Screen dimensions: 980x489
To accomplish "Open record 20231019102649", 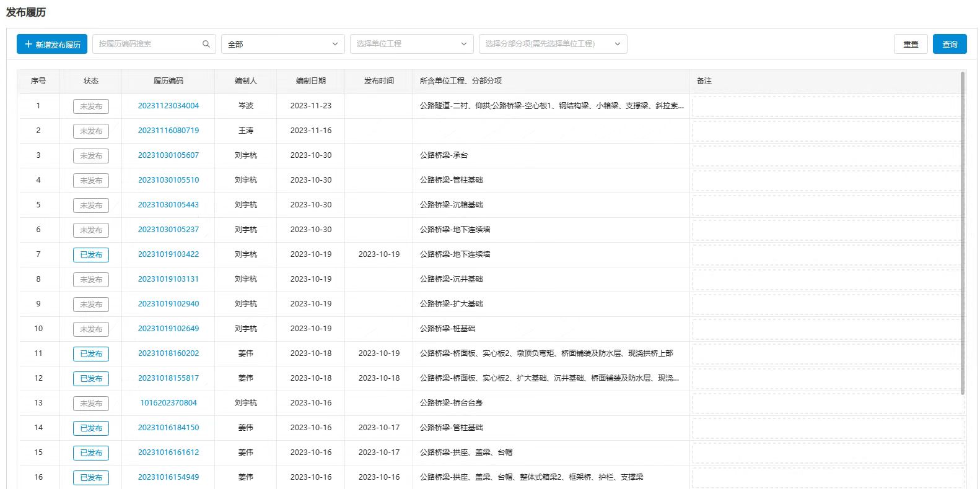I will coord(168,329).
